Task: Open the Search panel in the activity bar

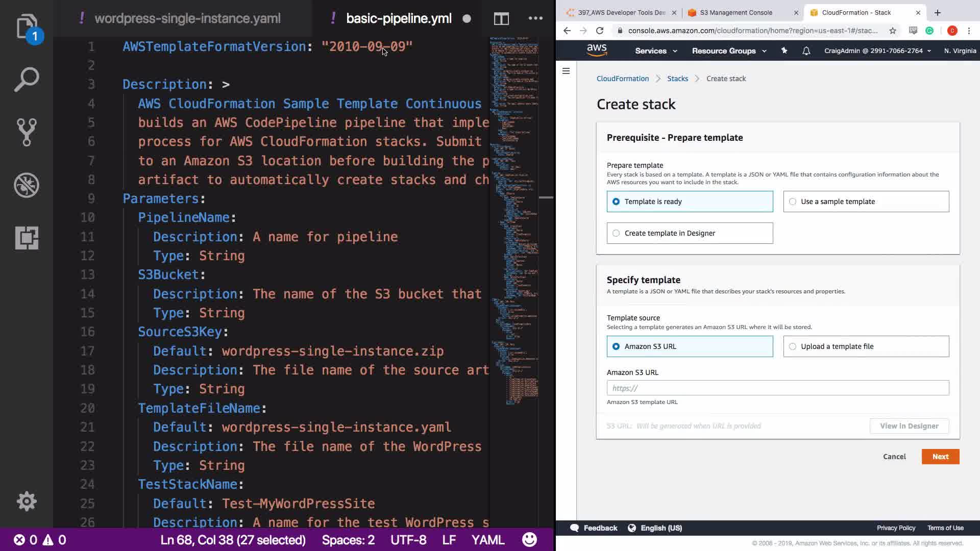Action: (x=27, y=80)
